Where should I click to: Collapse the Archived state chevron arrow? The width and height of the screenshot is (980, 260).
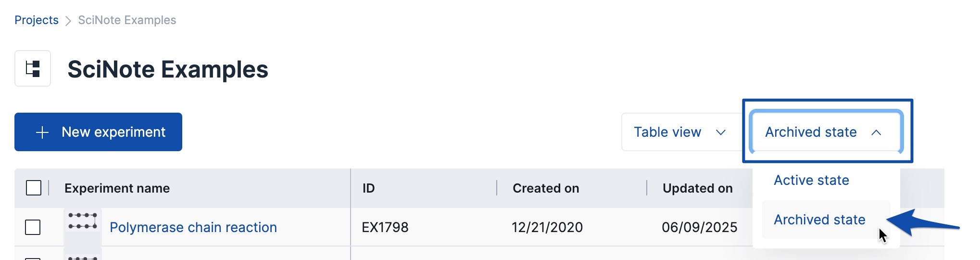[x=876, y=132]
